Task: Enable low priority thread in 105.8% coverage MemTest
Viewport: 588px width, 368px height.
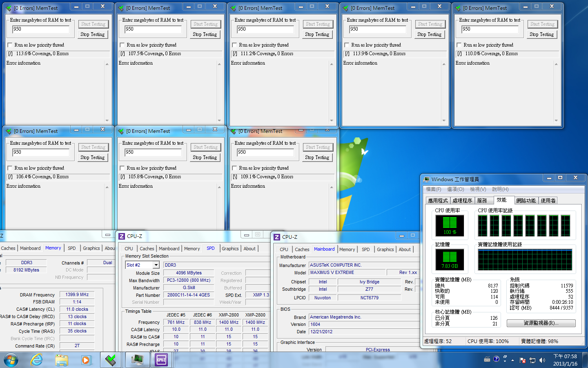Action: (x=122, y=168)
